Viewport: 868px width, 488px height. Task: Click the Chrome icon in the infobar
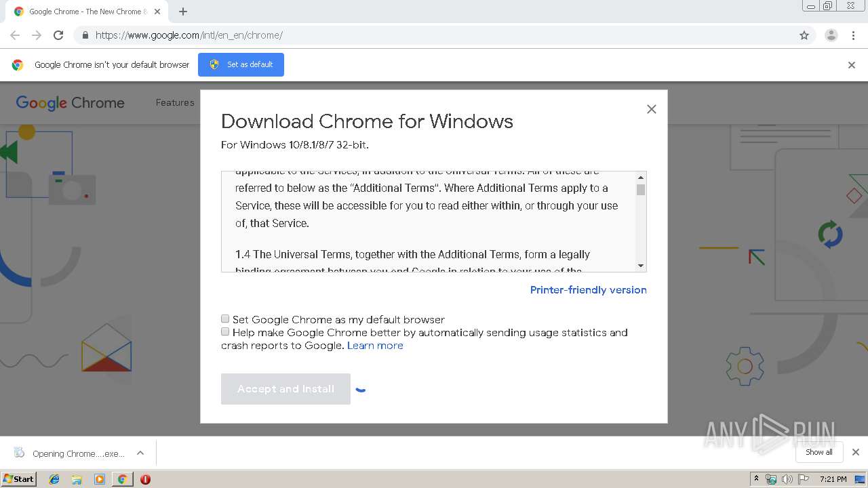(18, 65)
